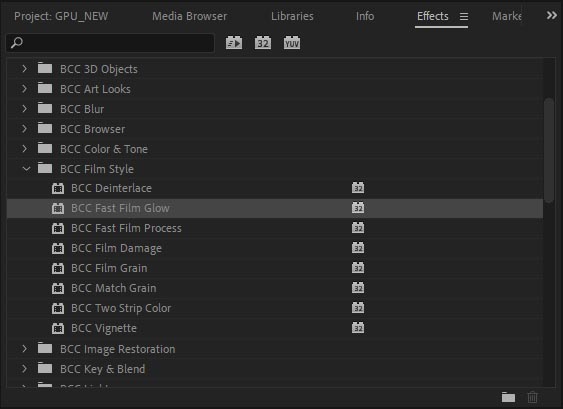Click the BCC Key & Blend folder name
Viewport: 563px width, 409px height.
click(x=103, y=369)
